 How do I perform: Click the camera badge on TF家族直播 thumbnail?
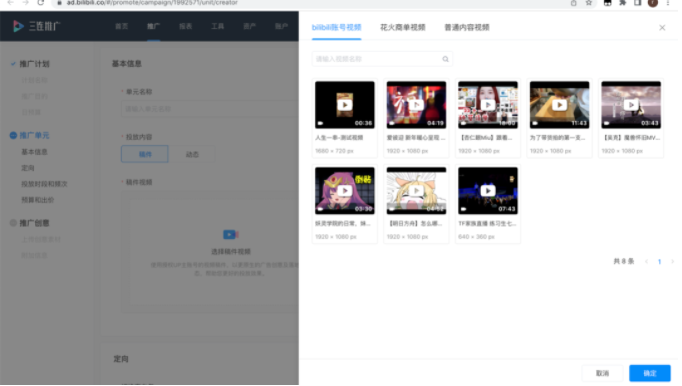[x=464, y=209]
